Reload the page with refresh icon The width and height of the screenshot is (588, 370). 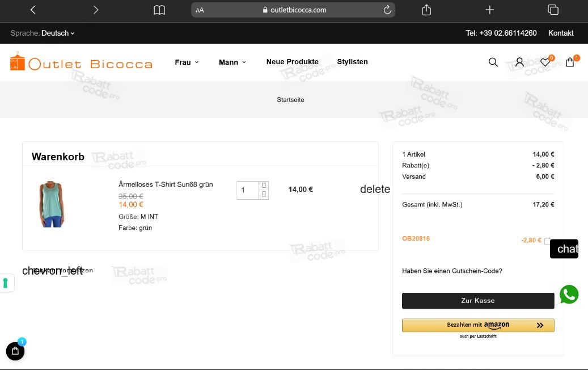pyautogui.click(x=387, y=10)
